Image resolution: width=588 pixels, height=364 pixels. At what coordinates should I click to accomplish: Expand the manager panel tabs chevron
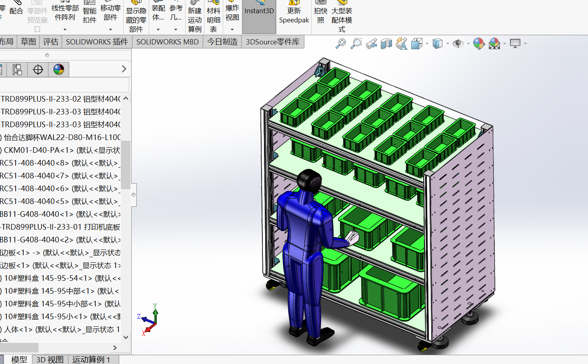[x=124, y=69]
